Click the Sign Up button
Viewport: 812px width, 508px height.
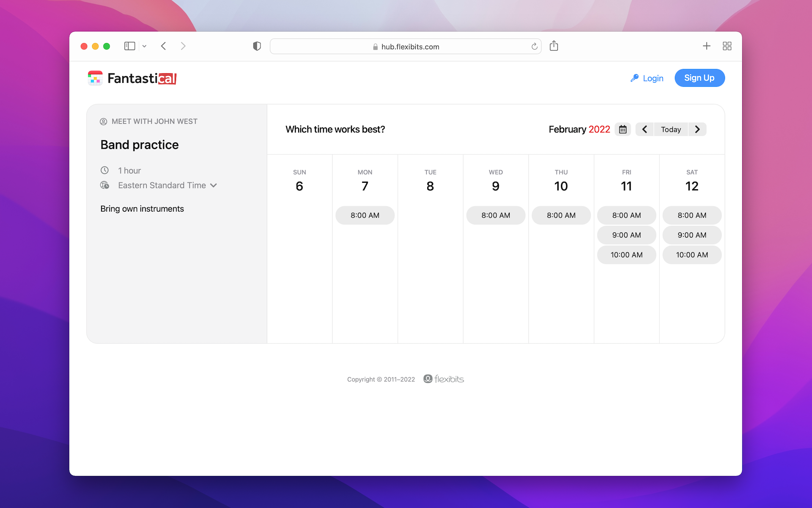pos(700,78)
